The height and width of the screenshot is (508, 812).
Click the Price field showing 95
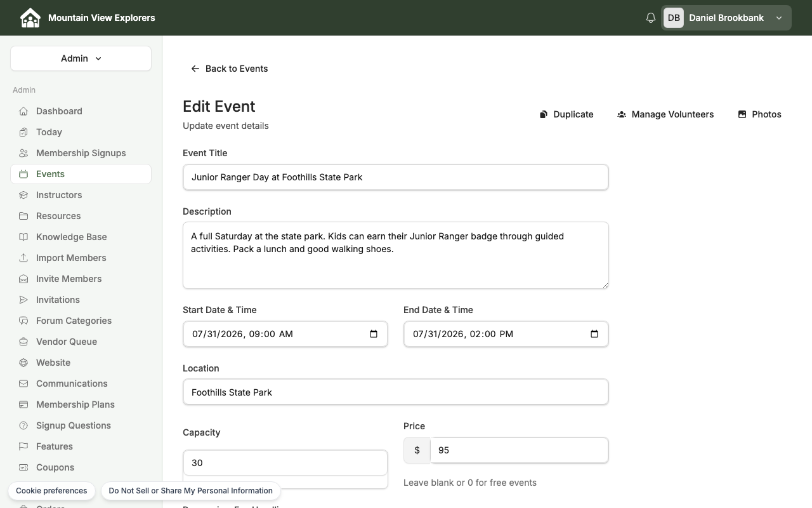pyautogui.click(x=520, y=450)
